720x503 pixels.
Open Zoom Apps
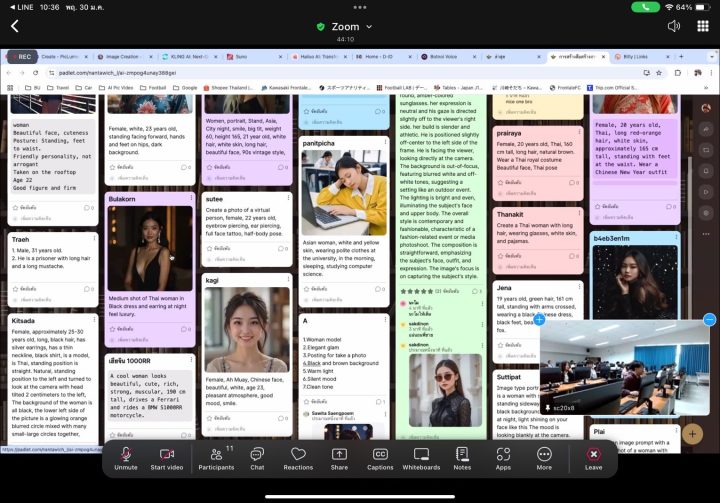[x=503, y=458]
